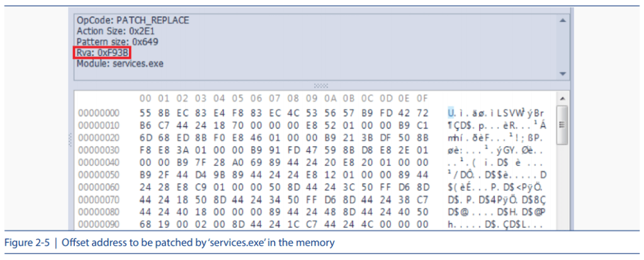
Task: Click the info panel scroll-down arrow
Action: 562,73
